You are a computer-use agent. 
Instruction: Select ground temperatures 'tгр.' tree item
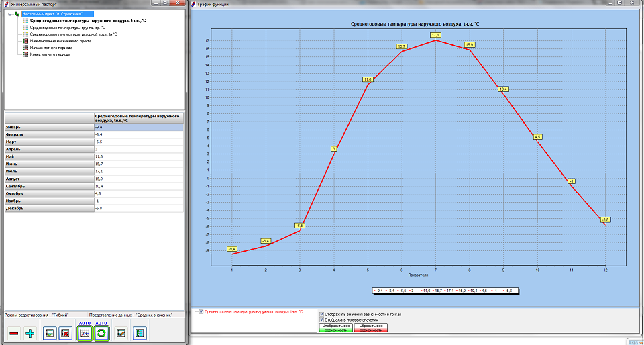coord(67,28)
